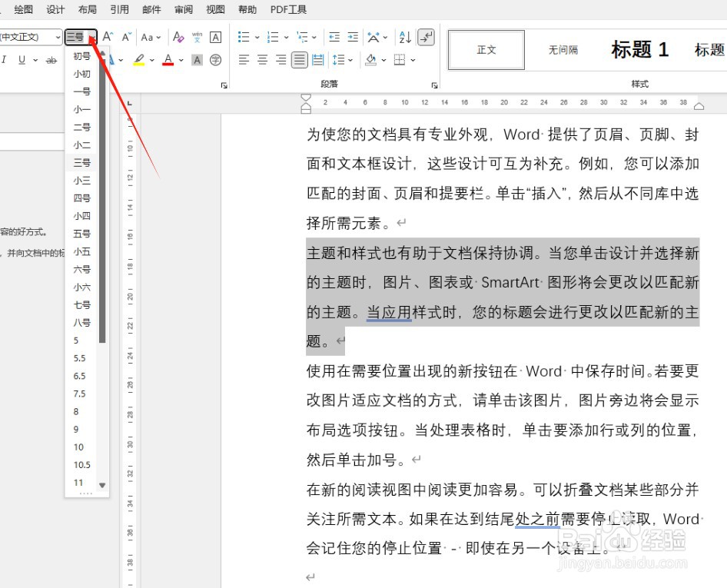Select 五号 from the font size list
Image resolution: width=727 pixels, height=588 pixels.
(81, 234)
